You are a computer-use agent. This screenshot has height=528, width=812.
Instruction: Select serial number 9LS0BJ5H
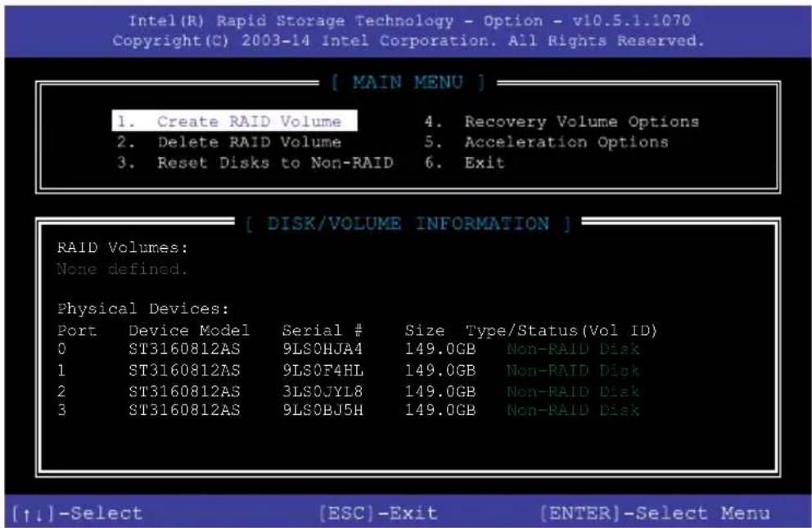323,410
